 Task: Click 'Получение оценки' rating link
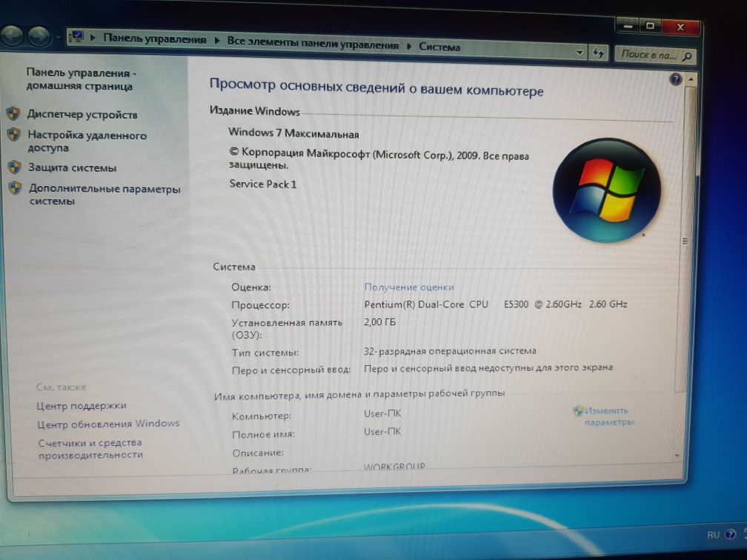click(409, 287)
